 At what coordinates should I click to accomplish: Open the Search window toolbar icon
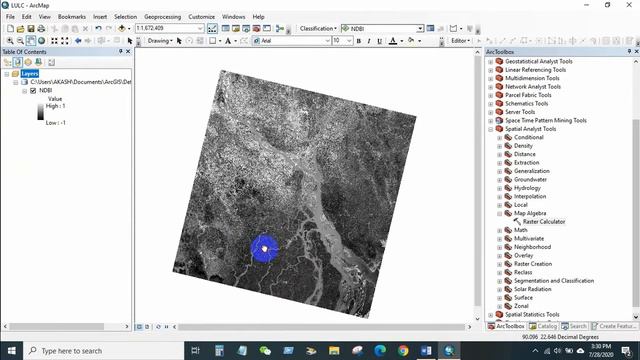click(246, 29)
